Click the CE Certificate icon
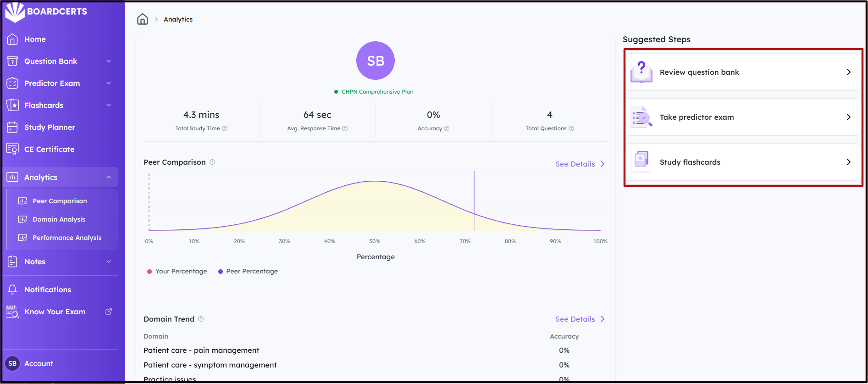The height and width of the screenshot is (384, 868). [x=12, y=149]
